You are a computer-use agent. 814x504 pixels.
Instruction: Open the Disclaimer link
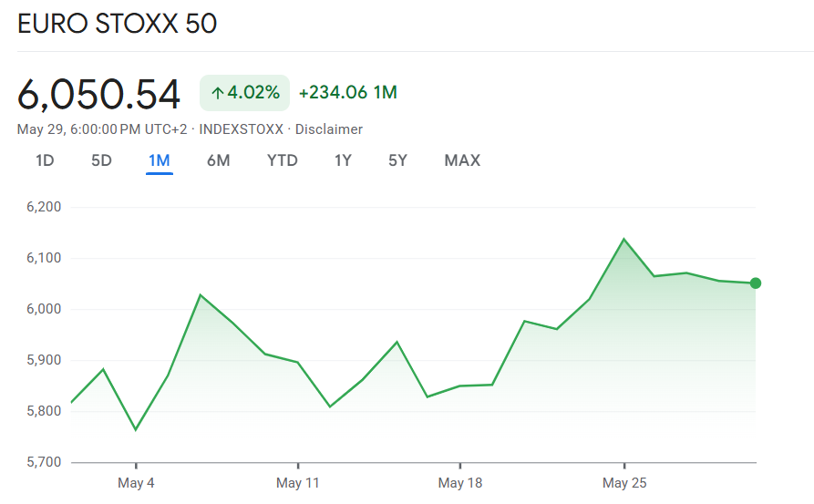coord(329,129)
